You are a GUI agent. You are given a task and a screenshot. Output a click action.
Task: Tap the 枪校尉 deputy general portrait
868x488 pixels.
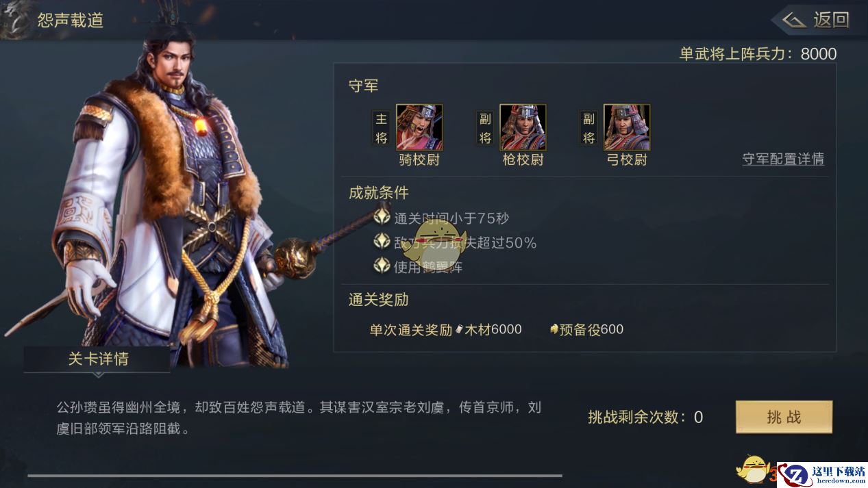click(x=523, y=127)
